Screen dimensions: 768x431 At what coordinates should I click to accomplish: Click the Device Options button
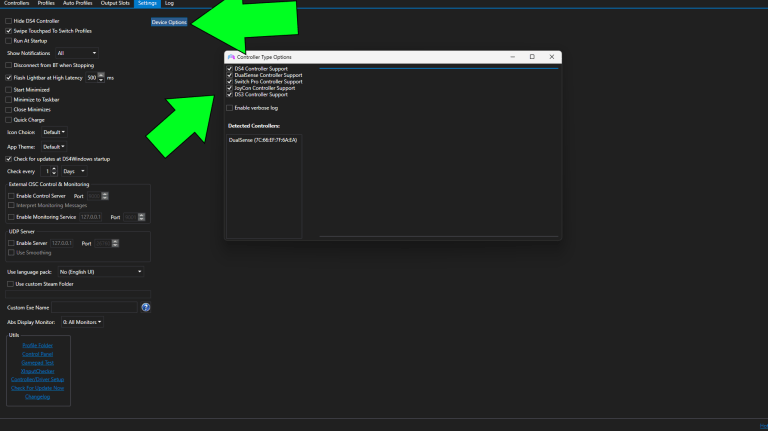point(169,21)
